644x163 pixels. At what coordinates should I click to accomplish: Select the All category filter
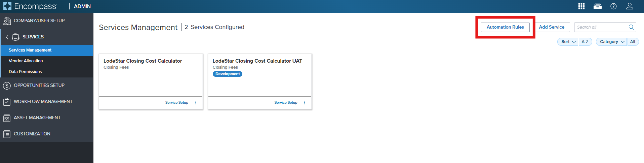[633, 42]
